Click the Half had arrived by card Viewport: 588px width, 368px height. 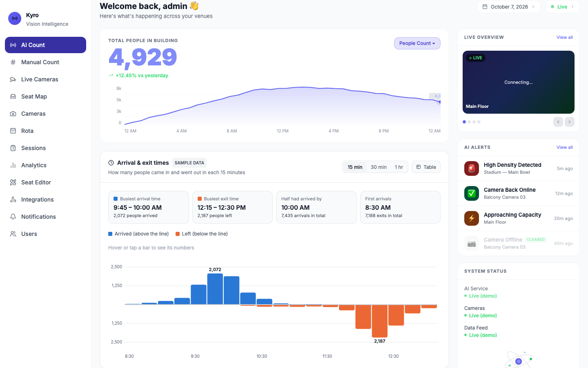coord(316,207)
